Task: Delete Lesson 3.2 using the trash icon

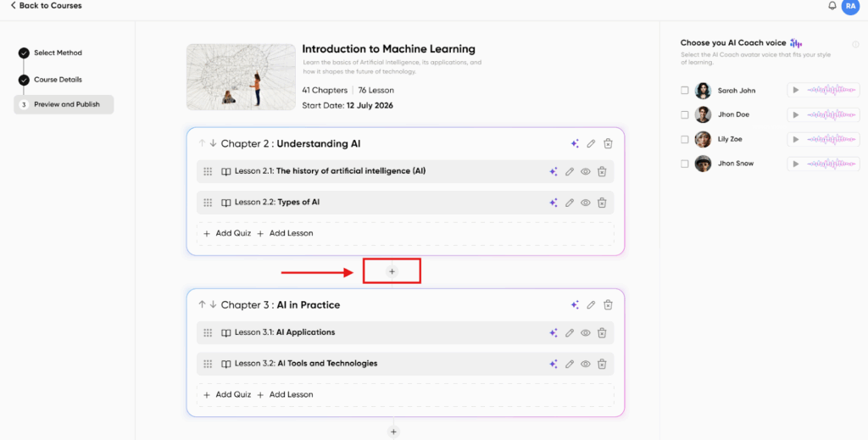Action: coord(602,364)
